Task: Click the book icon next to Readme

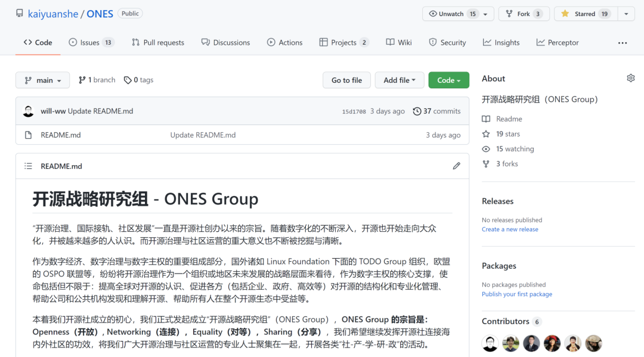Action: (x=486, y=119)
